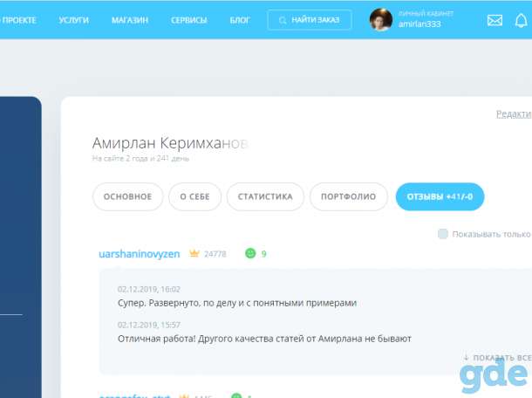
Task: Open the Услуги menu
Action: (73, 20)
